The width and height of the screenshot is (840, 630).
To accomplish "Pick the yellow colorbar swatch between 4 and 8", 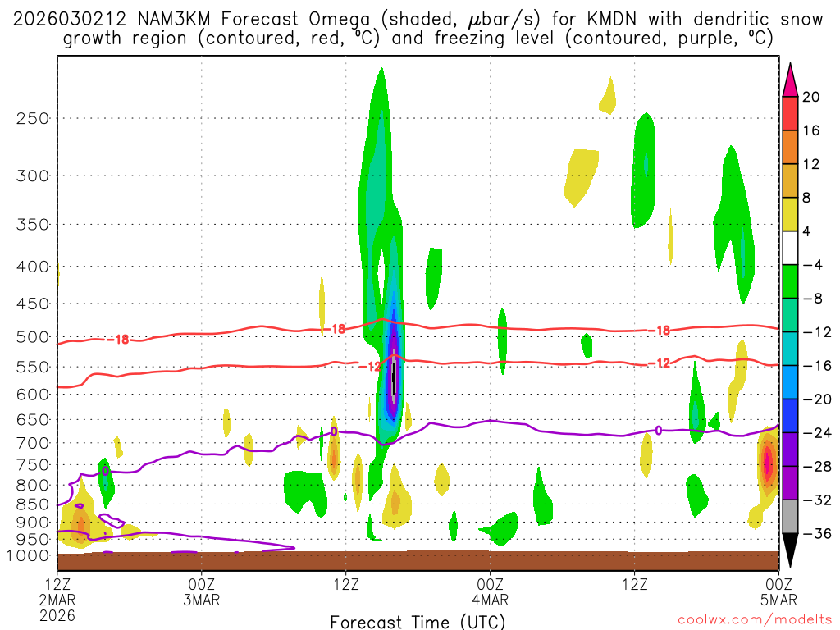I will click(x=790, y=214).
